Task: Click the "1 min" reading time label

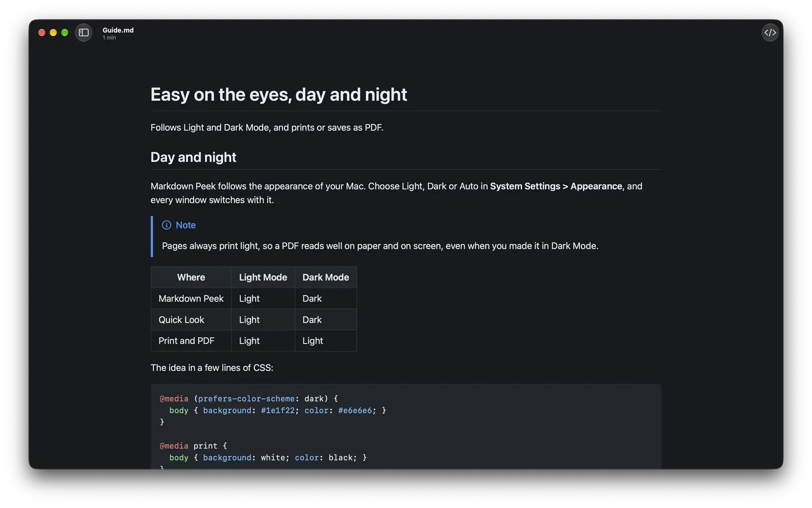Action: click(x=109, y=38)
